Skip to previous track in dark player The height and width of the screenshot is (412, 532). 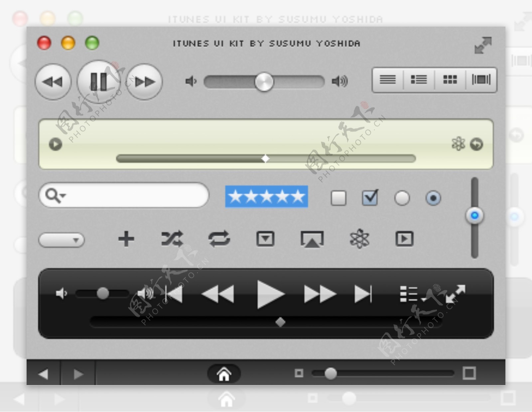tap(174, 294)
